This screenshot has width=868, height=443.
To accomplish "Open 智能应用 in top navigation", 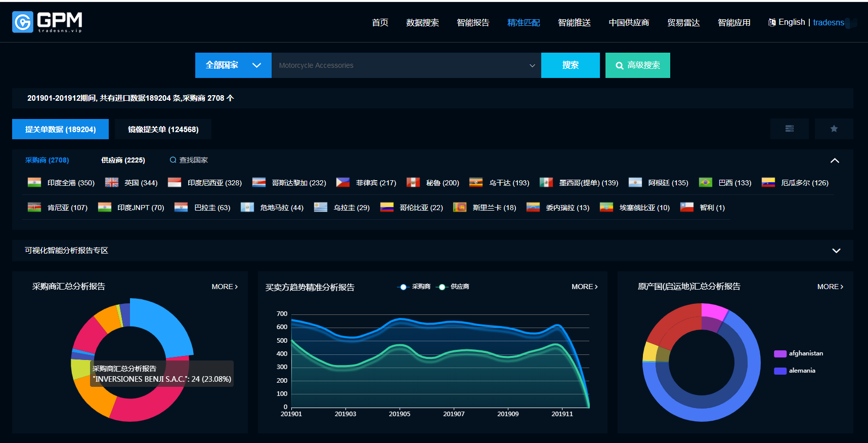I will [734, 22].
